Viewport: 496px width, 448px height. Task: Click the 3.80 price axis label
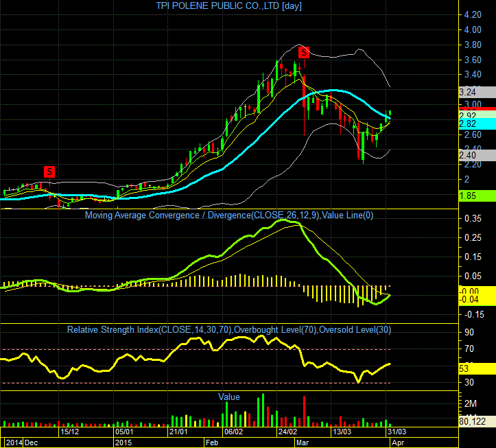pyautogui.click(x=473, y=45)
